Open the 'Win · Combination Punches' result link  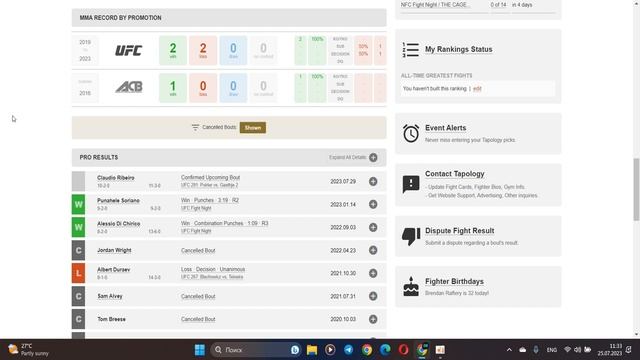point(224,223)
